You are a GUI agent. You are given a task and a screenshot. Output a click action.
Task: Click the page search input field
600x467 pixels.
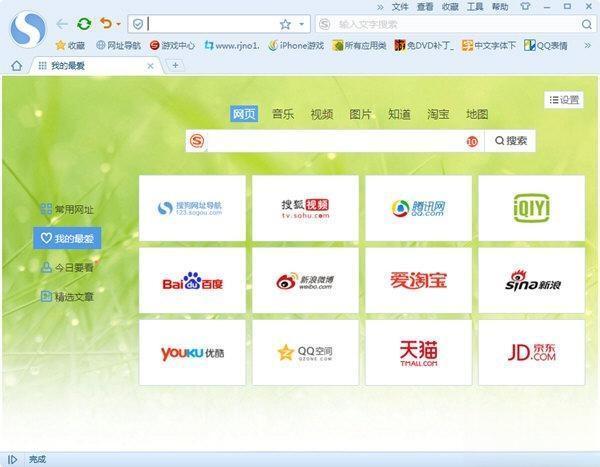pos(336,141)
